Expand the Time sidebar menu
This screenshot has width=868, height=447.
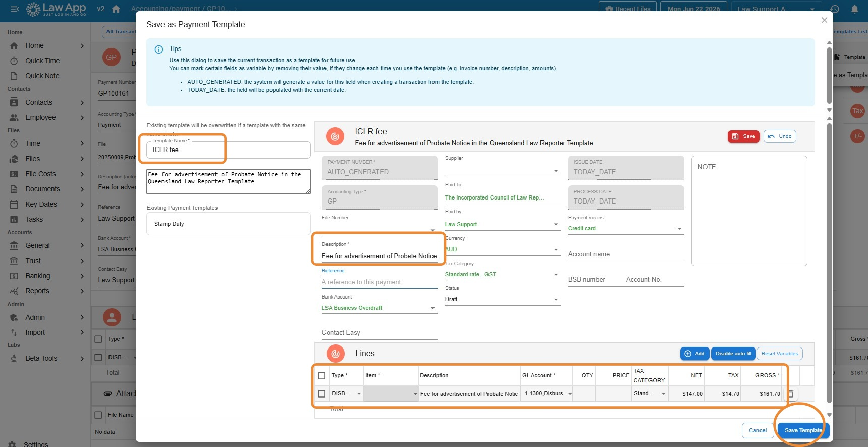pos(82,143)
